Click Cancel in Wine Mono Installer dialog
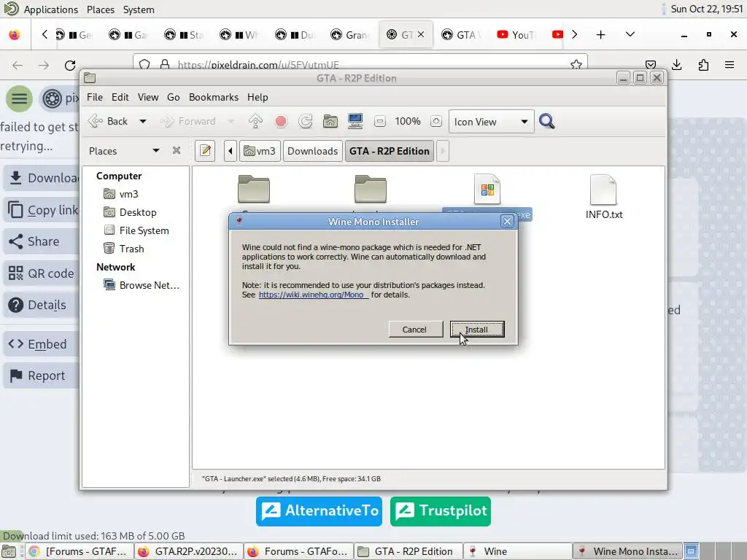747x560 pixels. pyautogui.click(x=415, y=329)
